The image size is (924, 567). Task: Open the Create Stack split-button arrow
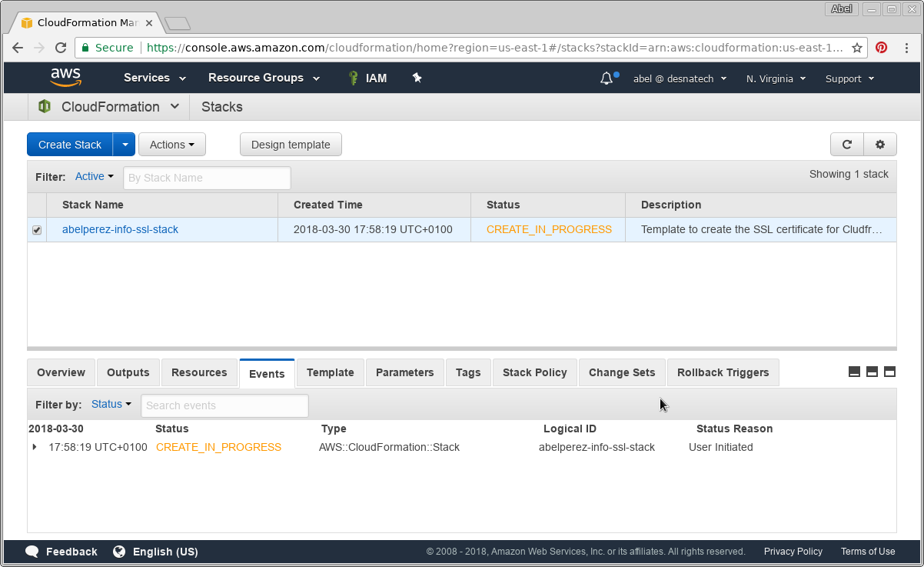coord(125,145)
